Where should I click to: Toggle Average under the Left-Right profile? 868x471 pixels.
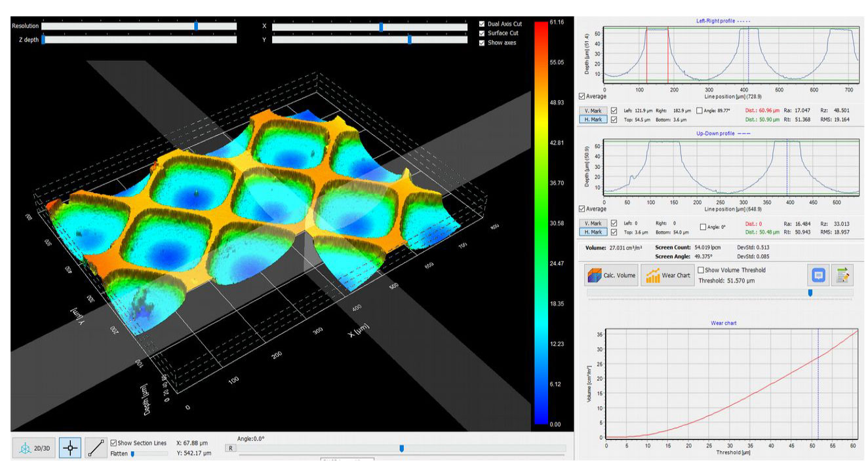(x=582, y=96)
